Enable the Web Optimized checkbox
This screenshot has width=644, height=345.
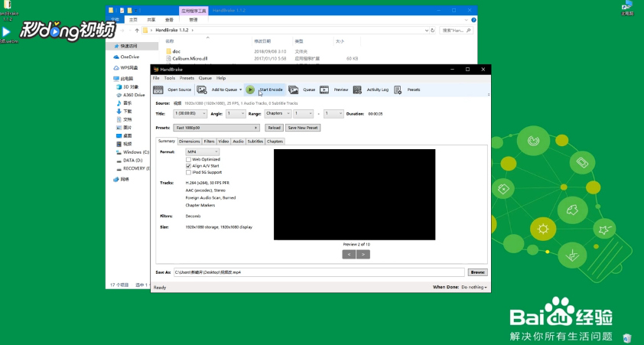(x=188, y=159)
